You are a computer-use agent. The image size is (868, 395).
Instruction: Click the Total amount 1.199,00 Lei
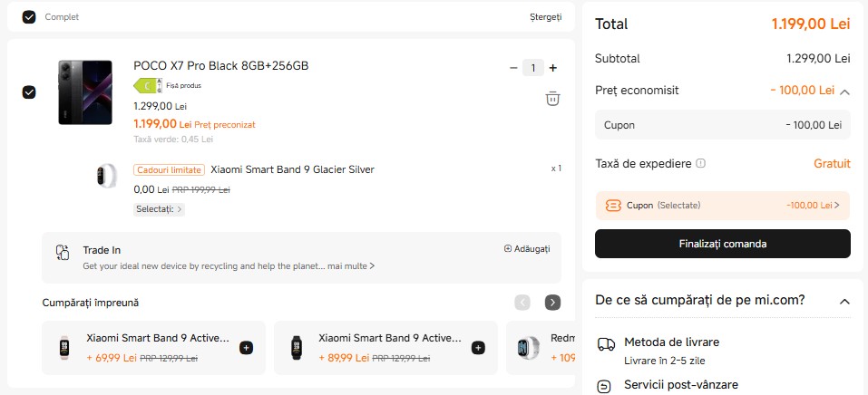coord(811,24)
